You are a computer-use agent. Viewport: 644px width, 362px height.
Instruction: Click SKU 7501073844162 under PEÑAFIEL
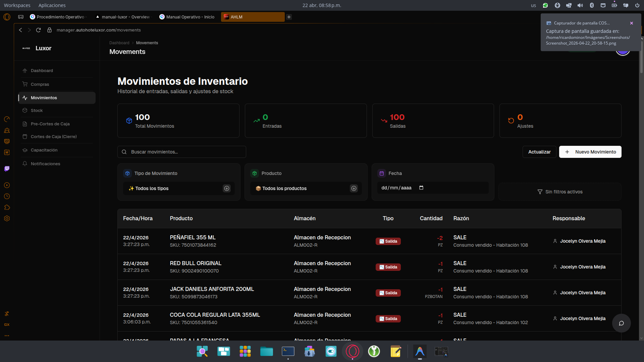[x=193, y=245]
